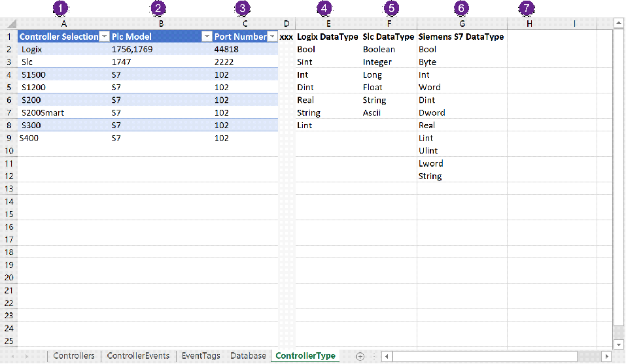
Task: Select column G header
Action: pyautogui.click(x=462, y=24)
